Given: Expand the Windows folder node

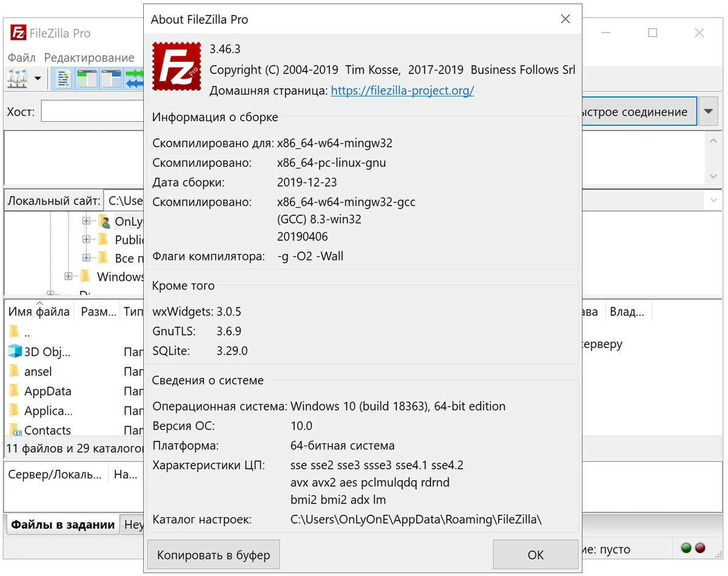Looking at the screenshot, I should [68, 276].
